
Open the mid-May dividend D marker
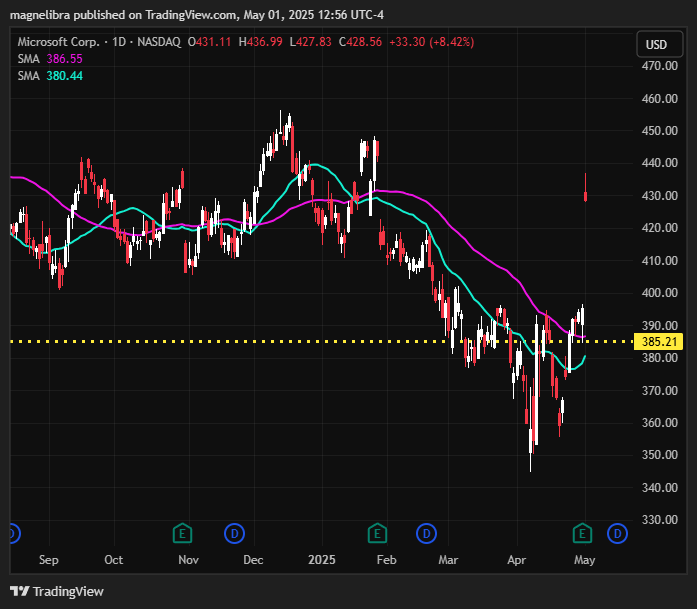click(617, 533)
